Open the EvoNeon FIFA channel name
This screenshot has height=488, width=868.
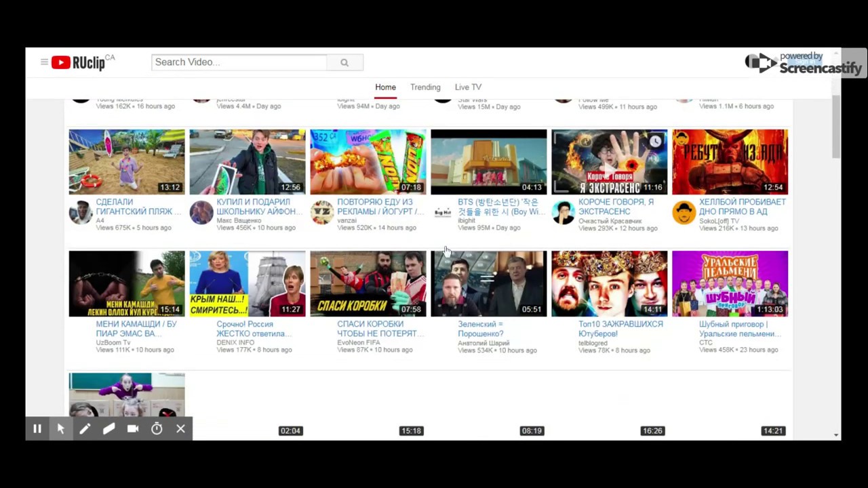360,343
